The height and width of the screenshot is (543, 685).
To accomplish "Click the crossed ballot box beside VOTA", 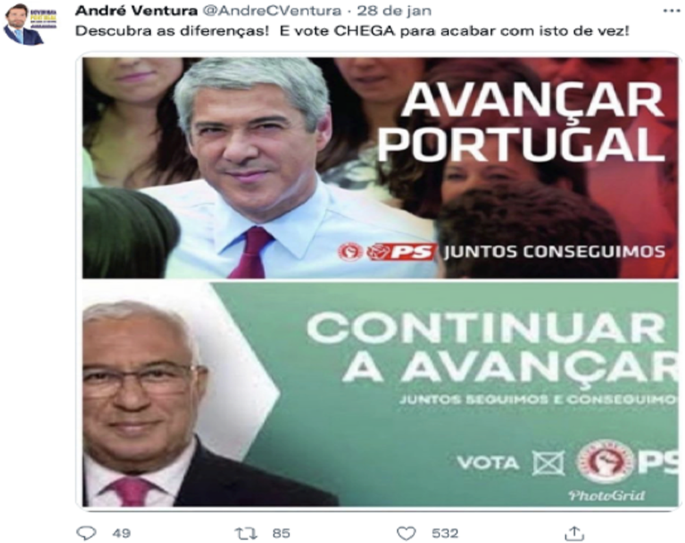I will (x=548, y=463).
